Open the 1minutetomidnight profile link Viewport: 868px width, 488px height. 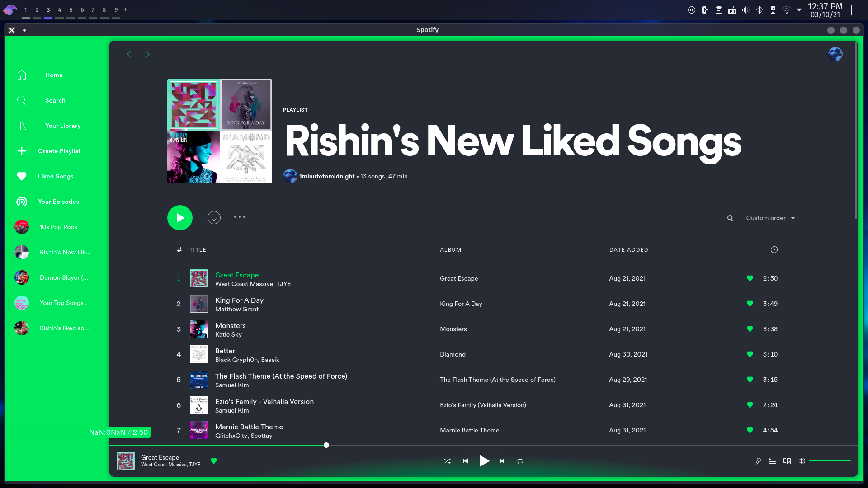coord(328,176)
